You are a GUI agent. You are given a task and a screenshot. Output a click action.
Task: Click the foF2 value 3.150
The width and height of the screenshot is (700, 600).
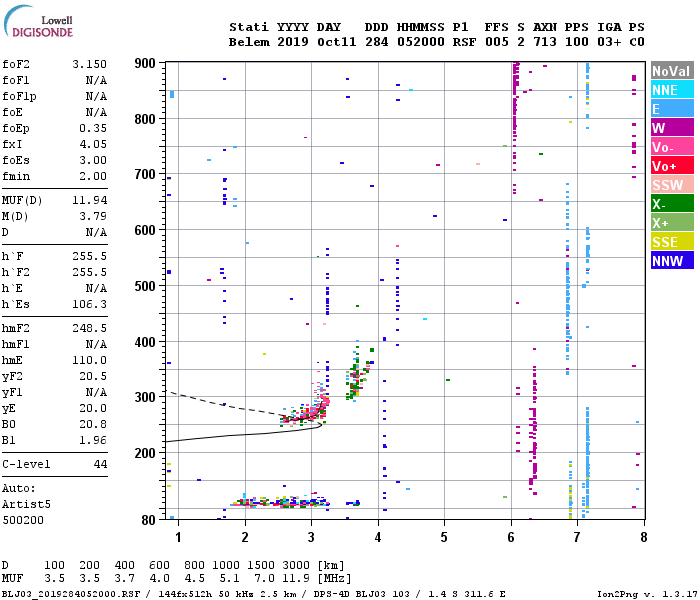[90, 64]
